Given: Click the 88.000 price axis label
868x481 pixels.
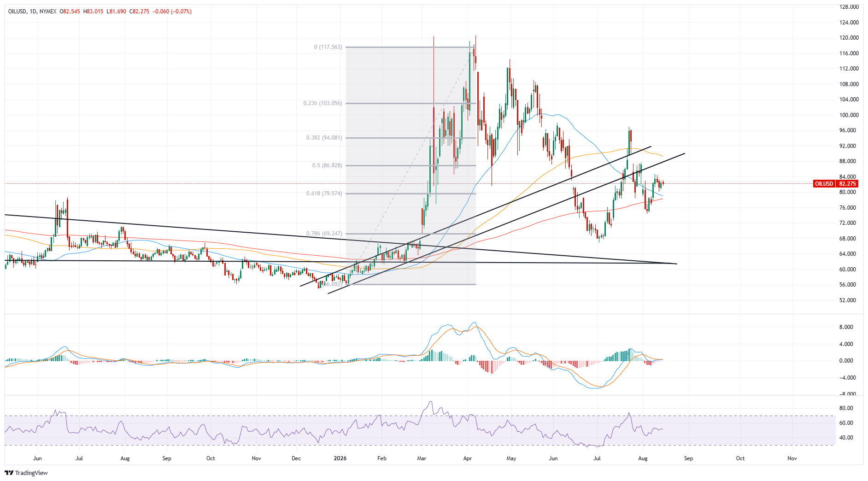Looking at the screenshot, I should click(848, 161).
